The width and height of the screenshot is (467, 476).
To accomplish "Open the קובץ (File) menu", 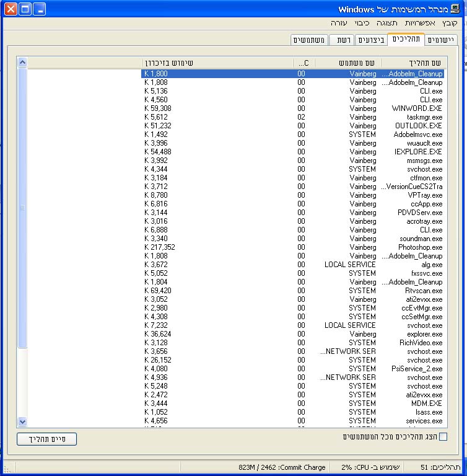I will (x=450, y=23).
